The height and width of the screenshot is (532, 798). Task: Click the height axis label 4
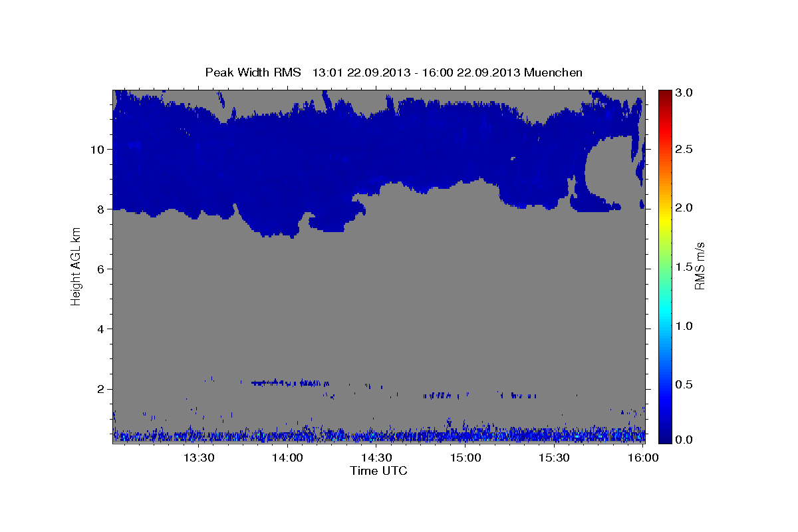click(102, 329)
